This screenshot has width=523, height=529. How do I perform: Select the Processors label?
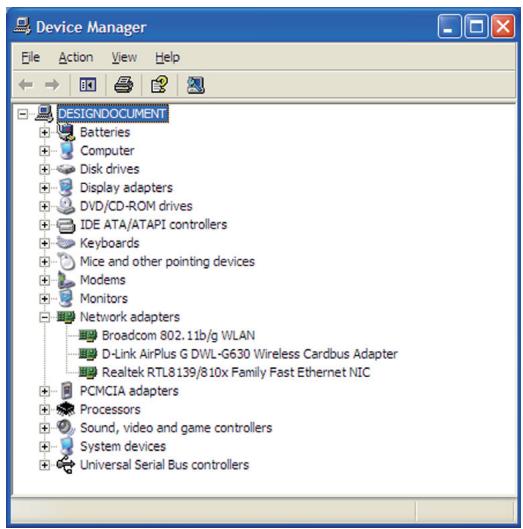(x=110, y=410)
